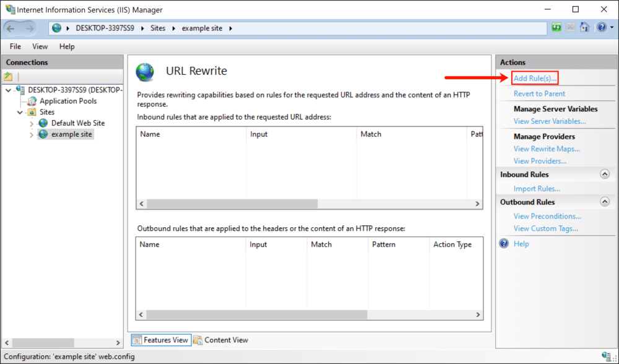Click the green refresh icon near the address bar
Image resolution: width=619 pixels, height=364 pixels.
coord(556,27)
